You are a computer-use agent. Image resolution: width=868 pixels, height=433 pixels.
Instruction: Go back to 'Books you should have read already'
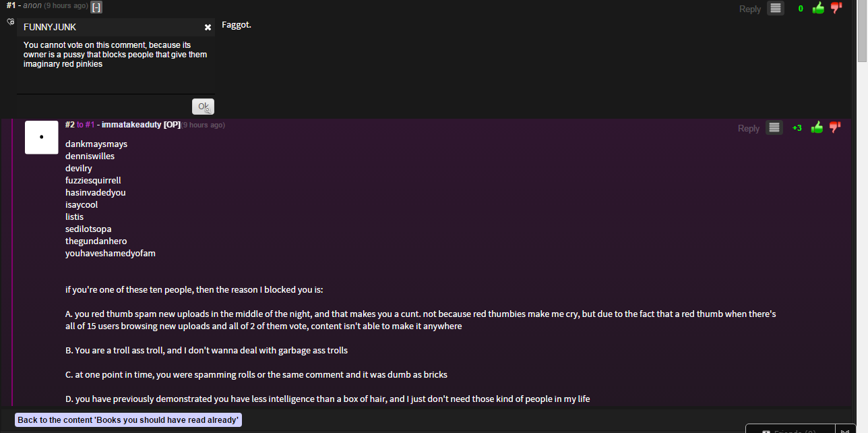128,420
